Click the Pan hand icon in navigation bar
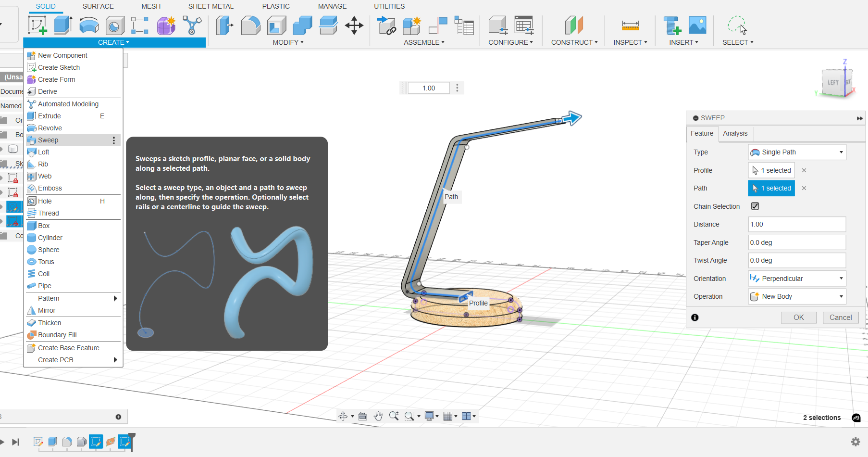 pos(378,416)
